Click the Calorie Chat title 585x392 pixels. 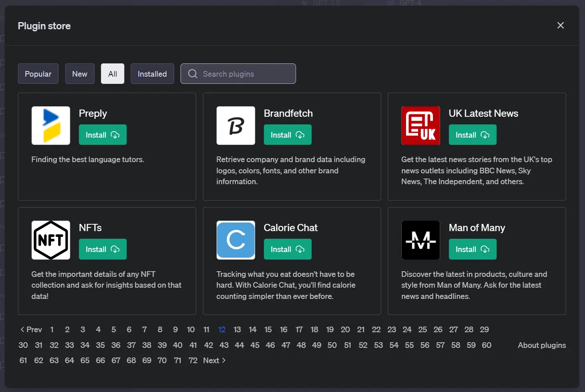tap(291, 228)
